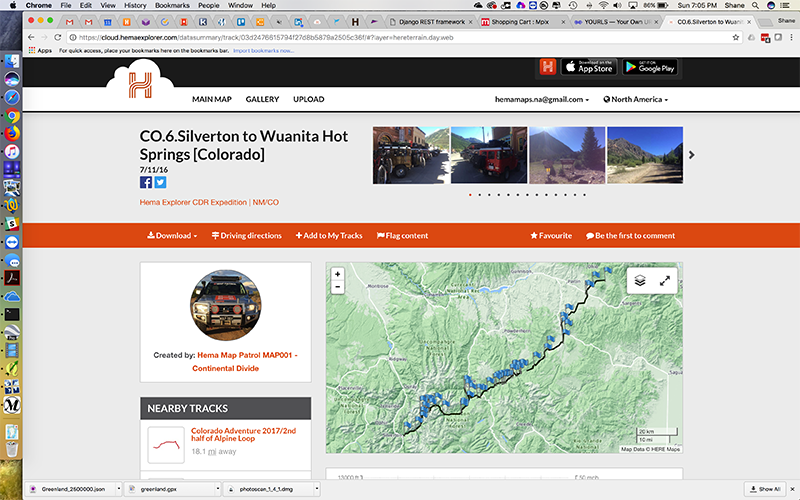Open Get it on Google Play badge
800x500 pixels.
click(x=650, y=67)
